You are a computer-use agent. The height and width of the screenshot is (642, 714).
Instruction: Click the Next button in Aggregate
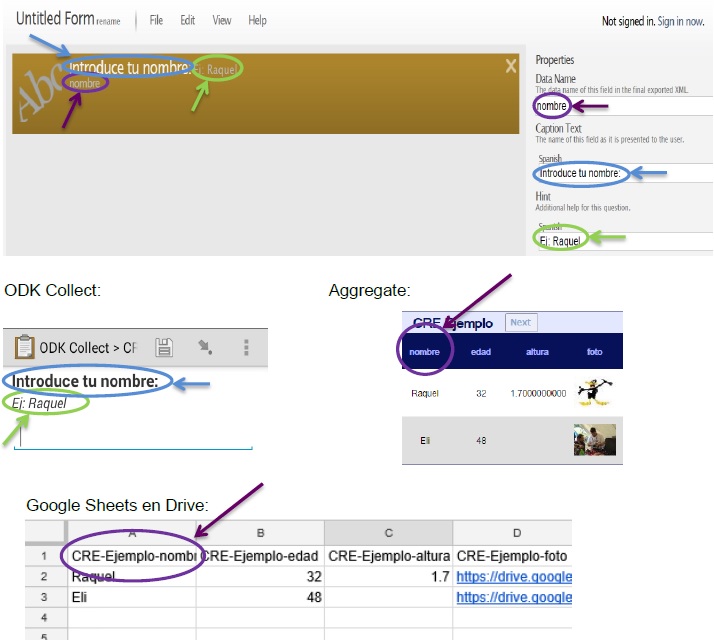pyautogui.click(x=521, y=322)
